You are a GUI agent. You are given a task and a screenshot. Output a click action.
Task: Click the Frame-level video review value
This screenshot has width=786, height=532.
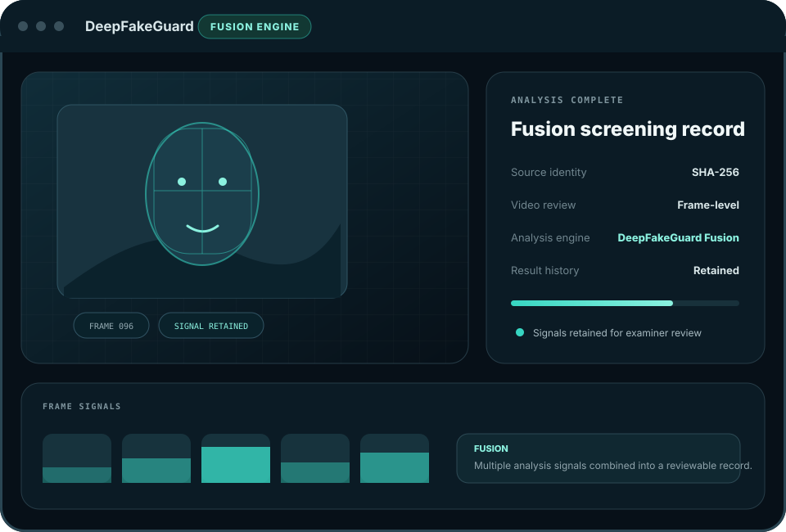(x=707, y=205)
